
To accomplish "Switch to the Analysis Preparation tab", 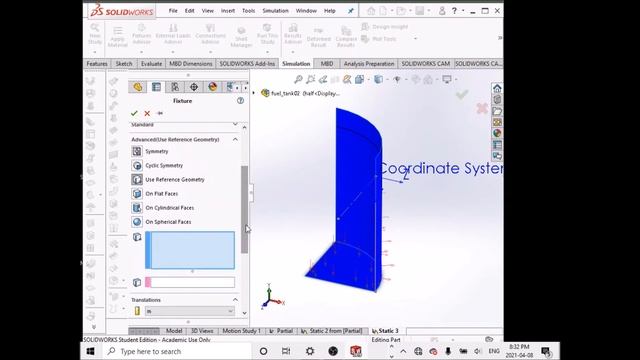I will 369,64.
